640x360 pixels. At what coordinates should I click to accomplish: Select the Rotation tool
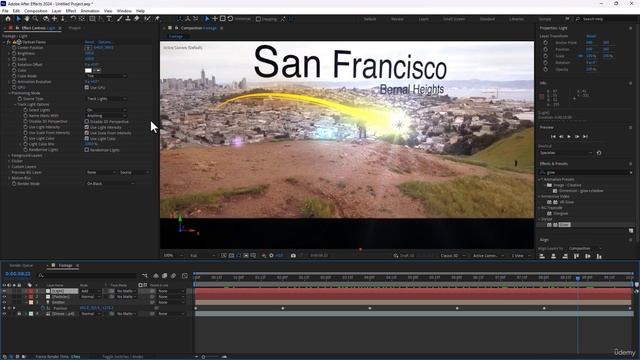point(73,19)
